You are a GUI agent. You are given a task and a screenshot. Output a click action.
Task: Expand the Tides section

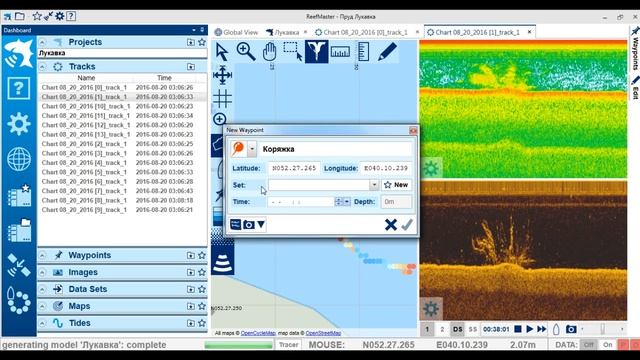click(x=42, y=323)
